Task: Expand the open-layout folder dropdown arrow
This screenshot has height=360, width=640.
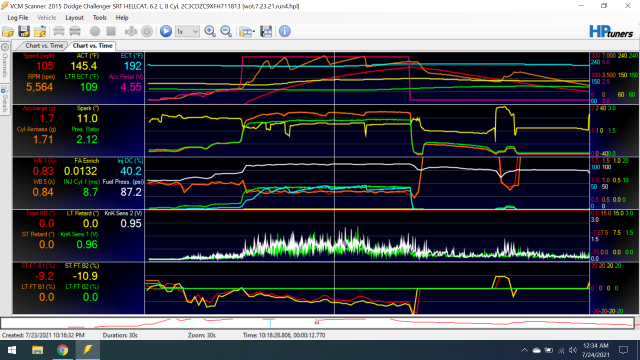Action: (x=253, y=31)
